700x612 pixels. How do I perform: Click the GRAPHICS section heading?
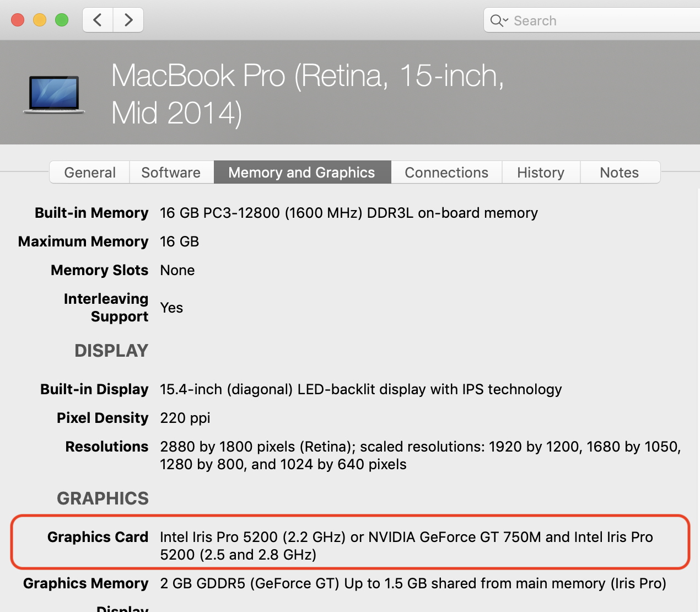point(103,498)
